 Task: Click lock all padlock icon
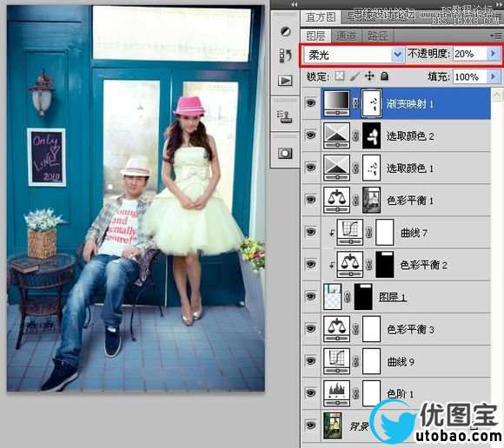pyautogui.click(x=384, y=76)
